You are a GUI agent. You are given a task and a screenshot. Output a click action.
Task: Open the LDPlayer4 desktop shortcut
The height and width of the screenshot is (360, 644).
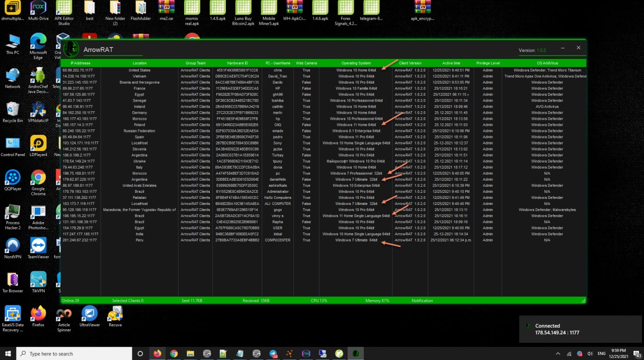[38, 147]
